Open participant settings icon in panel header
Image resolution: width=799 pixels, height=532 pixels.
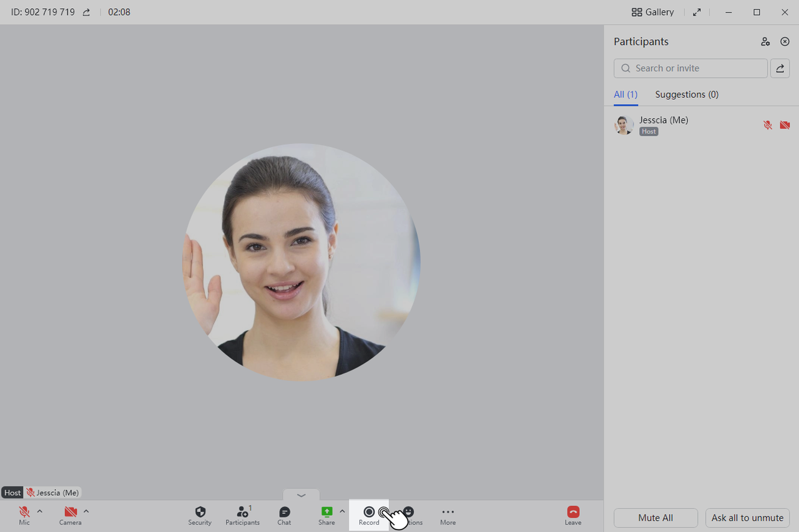(765, 42)
